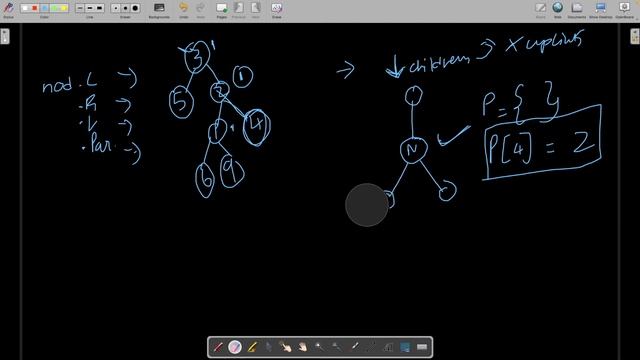Select the white pen color
This screenshot has width=640, height=360.
25,8
